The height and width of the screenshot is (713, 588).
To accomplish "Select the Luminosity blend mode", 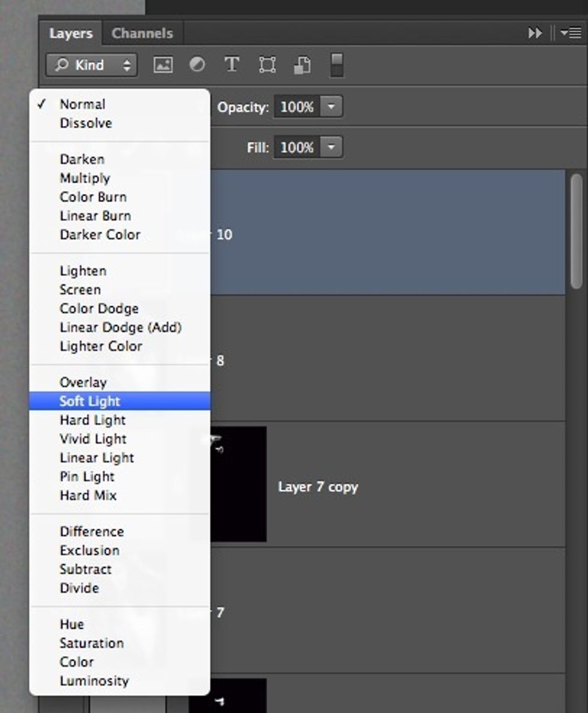I will 94,681.
